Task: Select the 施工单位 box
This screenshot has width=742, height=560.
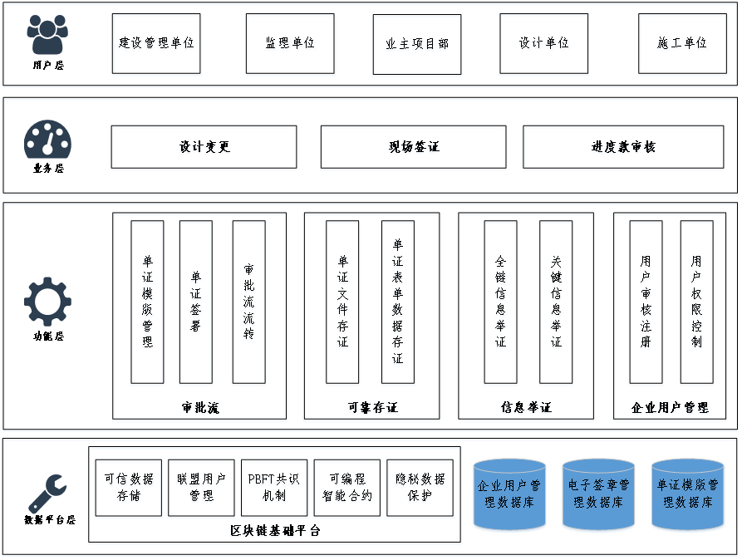Action: (x=682, y=45)
